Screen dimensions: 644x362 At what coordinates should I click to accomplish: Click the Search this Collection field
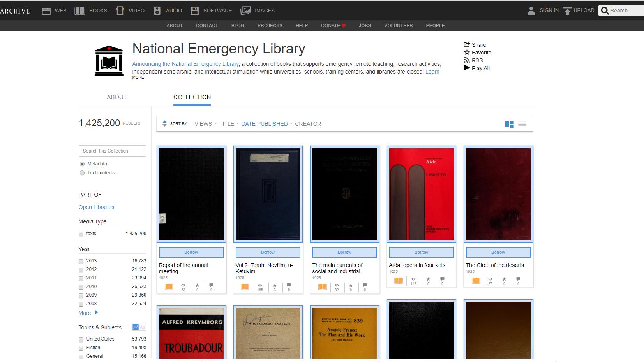tap(113, 151)
